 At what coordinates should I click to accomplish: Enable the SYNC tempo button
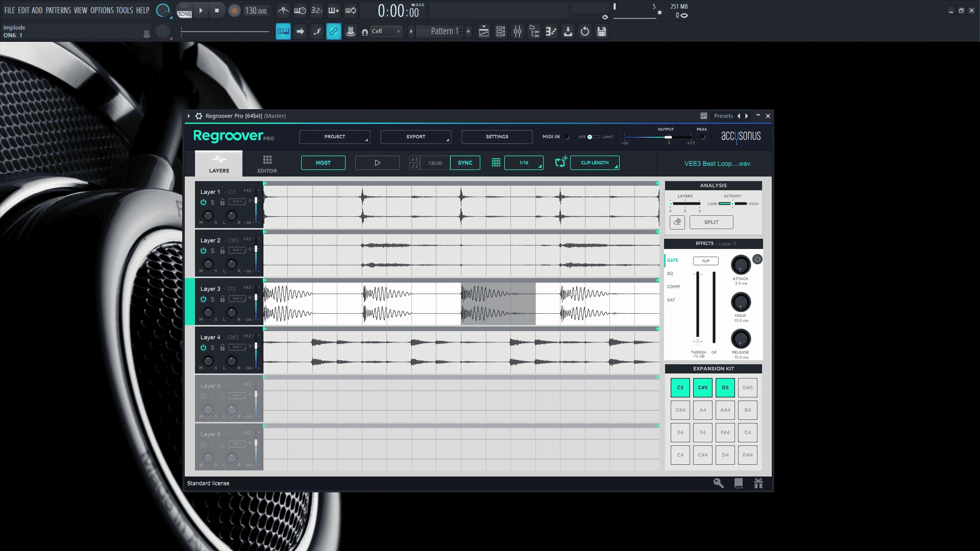(465, 163)
